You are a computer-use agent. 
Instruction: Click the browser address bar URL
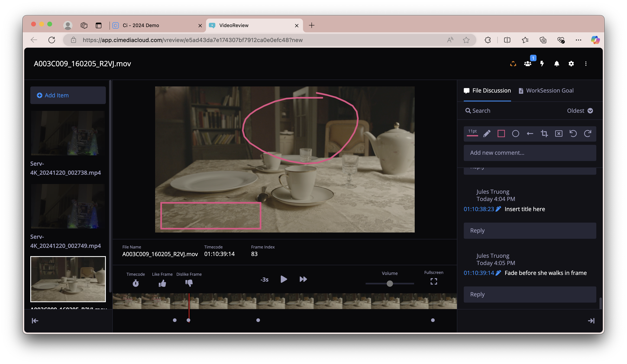pyautogui.click(x=193, y=40)
